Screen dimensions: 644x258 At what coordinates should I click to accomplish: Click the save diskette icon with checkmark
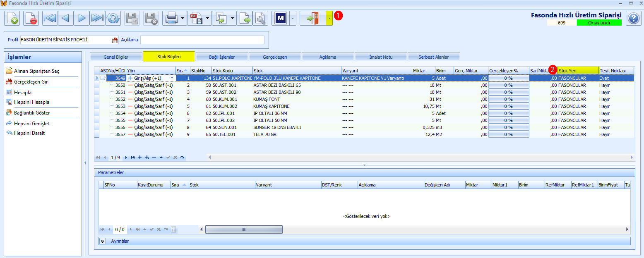132,18
